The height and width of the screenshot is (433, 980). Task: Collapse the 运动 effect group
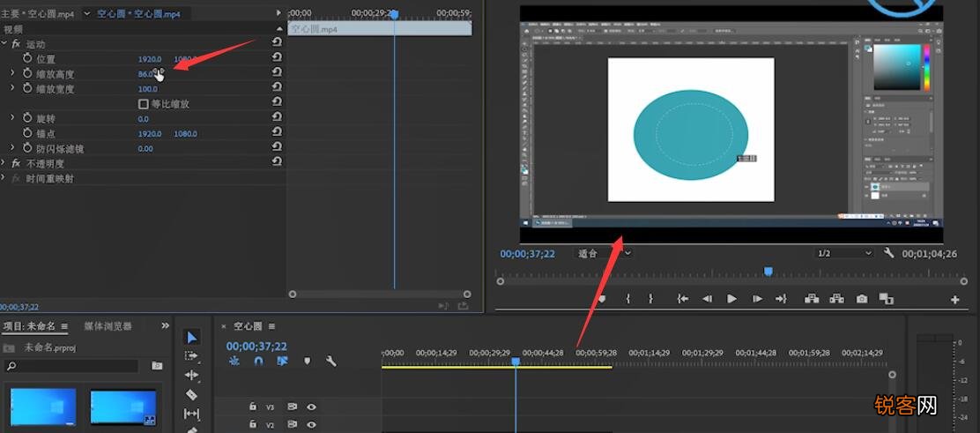click(4, 44)
